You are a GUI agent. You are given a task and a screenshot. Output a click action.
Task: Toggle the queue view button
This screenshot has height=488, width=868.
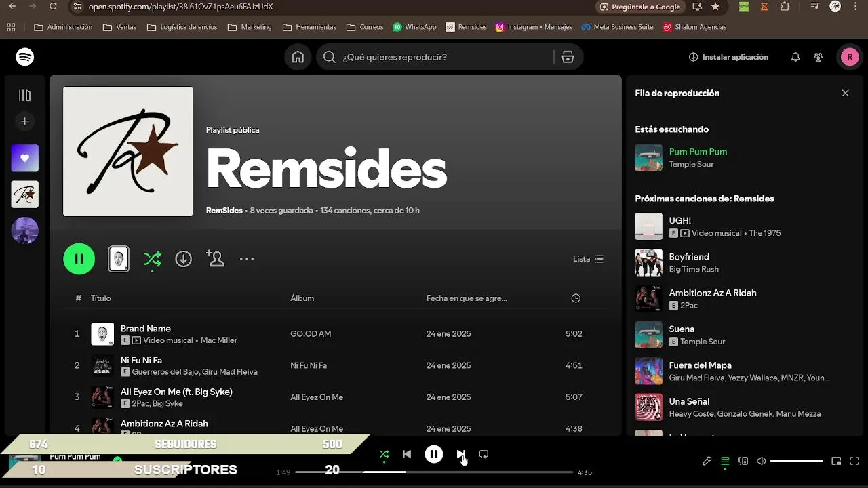[725, 461]
